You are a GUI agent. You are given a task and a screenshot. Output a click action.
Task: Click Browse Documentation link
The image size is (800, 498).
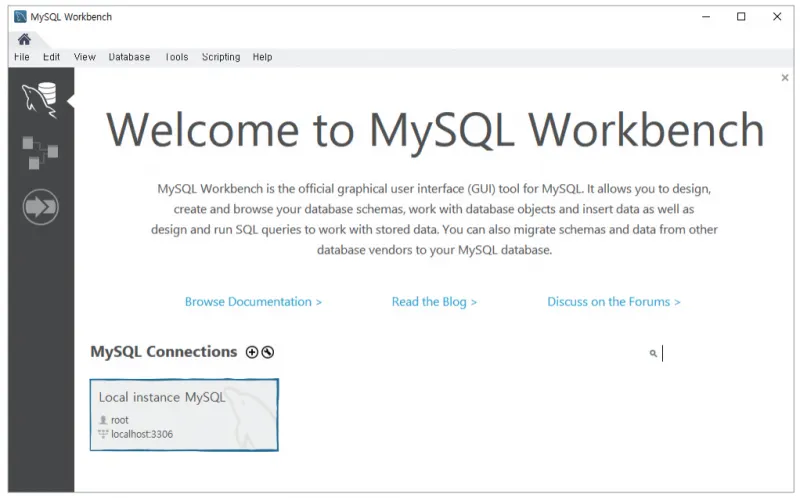pos(253,302)
